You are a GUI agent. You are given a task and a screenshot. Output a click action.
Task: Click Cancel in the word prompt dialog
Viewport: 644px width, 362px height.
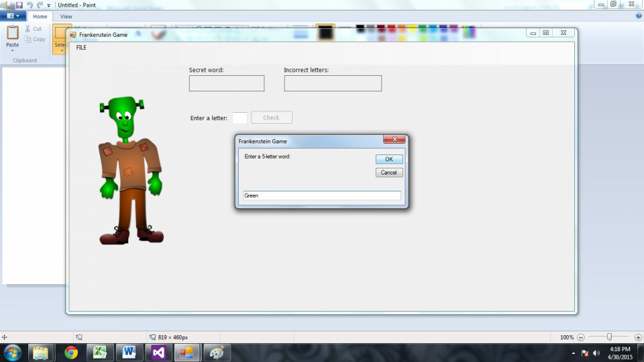click(x=389, y=173)
